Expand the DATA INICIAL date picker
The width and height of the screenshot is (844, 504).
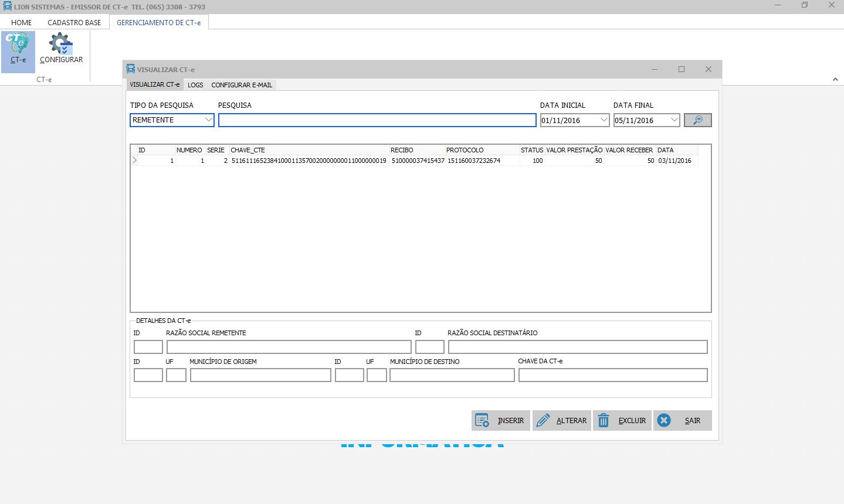(604, 120)
